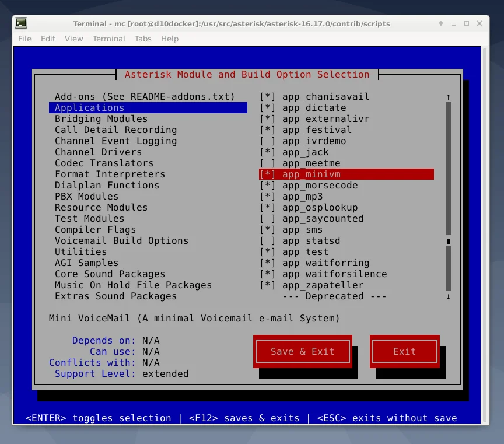The image size is (504, 444).
Task: Click the Mini VoiceMail description text
Action: coord(194,319)
